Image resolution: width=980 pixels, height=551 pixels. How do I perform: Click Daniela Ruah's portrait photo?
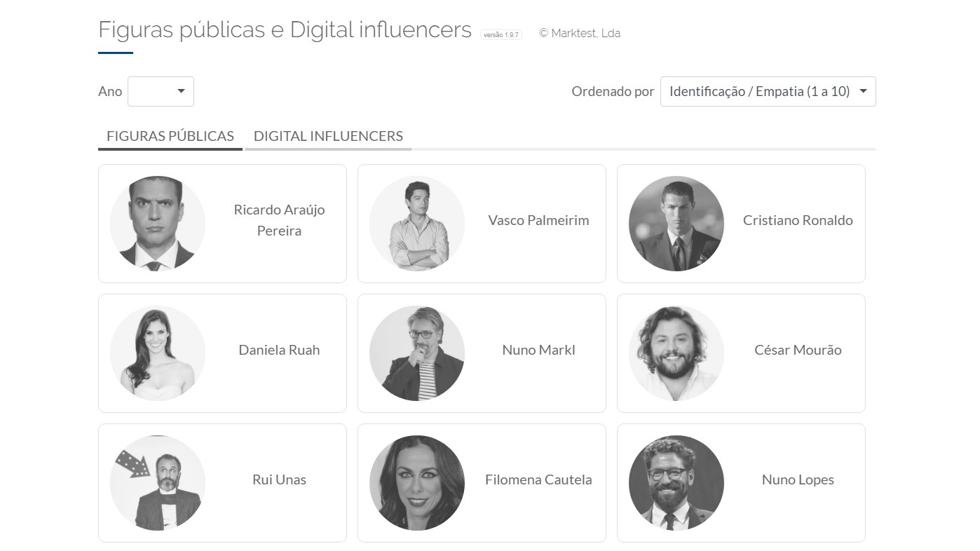point(158,353)
